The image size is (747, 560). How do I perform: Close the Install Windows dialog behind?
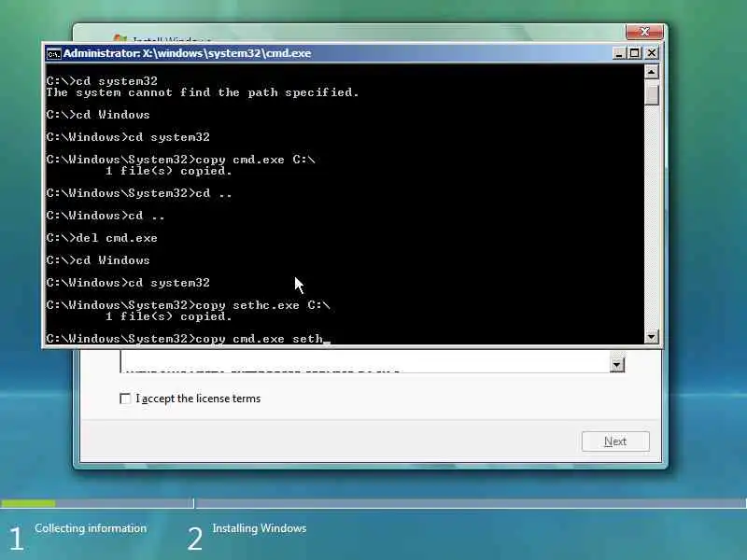click(x=644, y=32)
